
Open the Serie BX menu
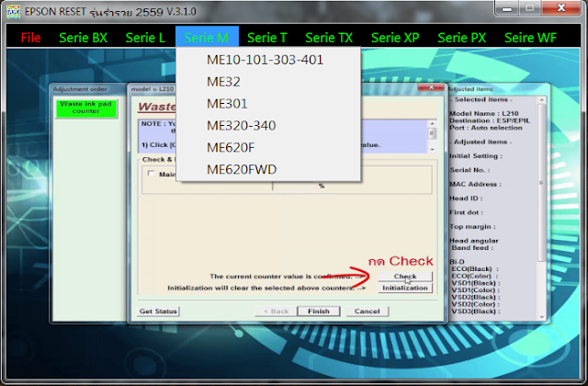click(84, 38)
